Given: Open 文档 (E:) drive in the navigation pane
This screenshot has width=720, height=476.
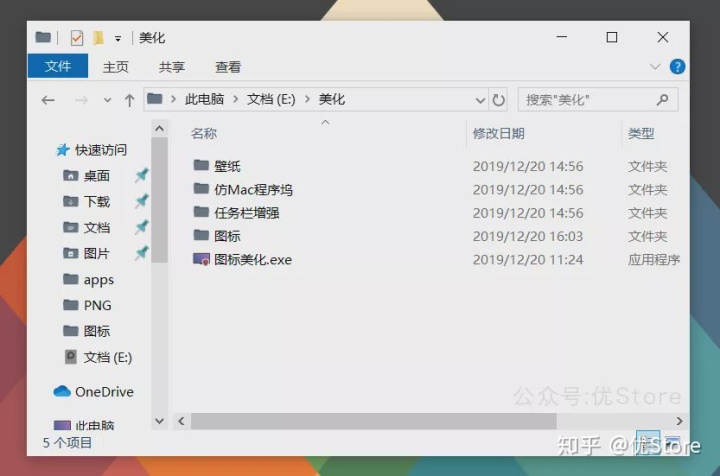Looking at the screenshot, I should [x=107, y=357].
